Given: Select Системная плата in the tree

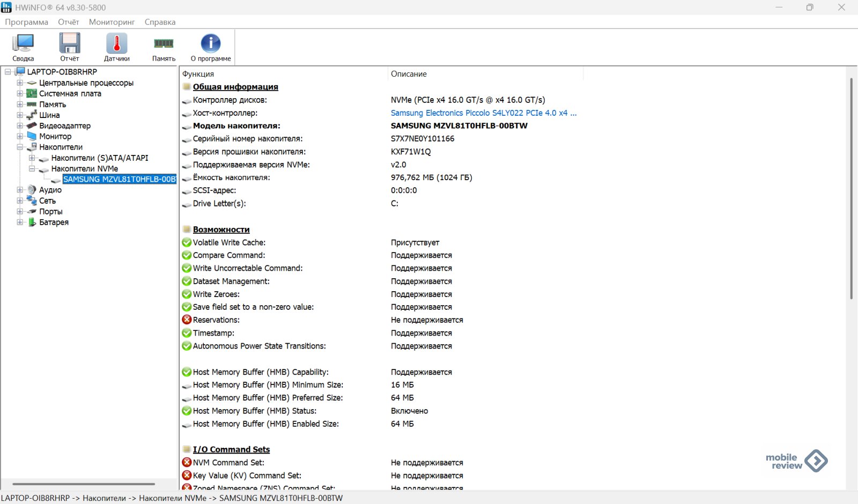Looking at the screenshot, I should click(70, 93).
